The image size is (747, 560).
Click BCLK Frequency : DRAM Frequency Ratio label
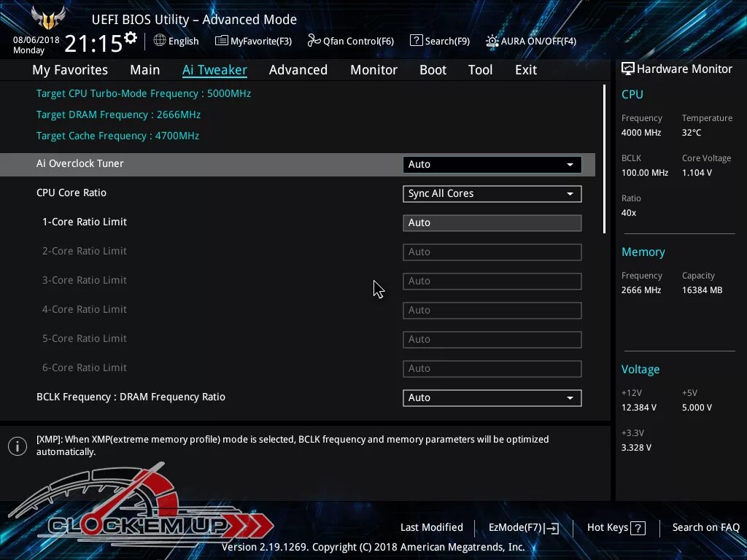coord(131,397)
